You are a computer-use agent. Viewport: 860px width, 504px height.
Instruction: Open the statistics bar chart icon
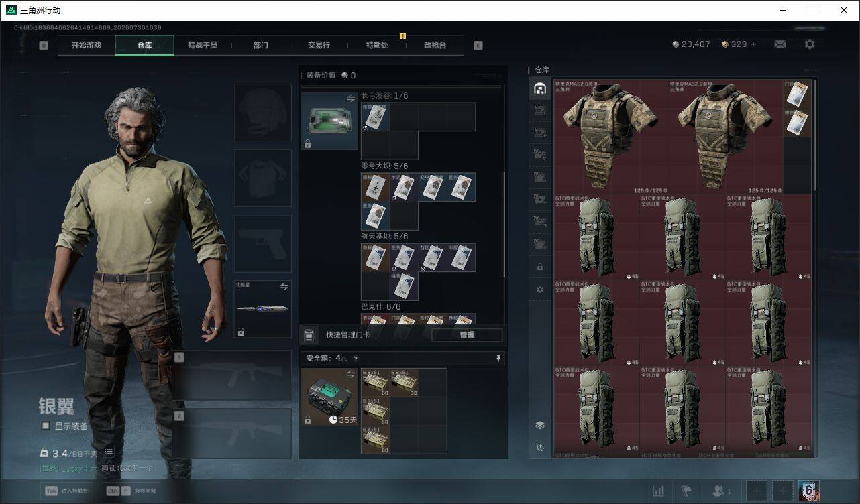tap(659, 491)
